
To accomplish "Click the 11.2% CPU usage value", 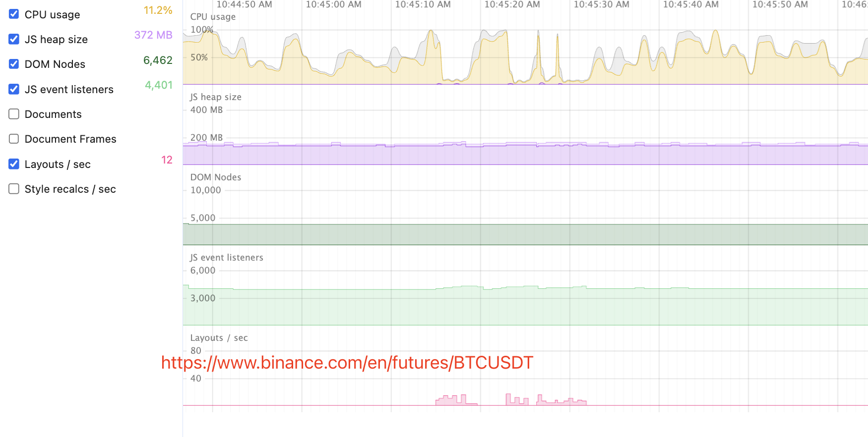I will tap(158, 10).
